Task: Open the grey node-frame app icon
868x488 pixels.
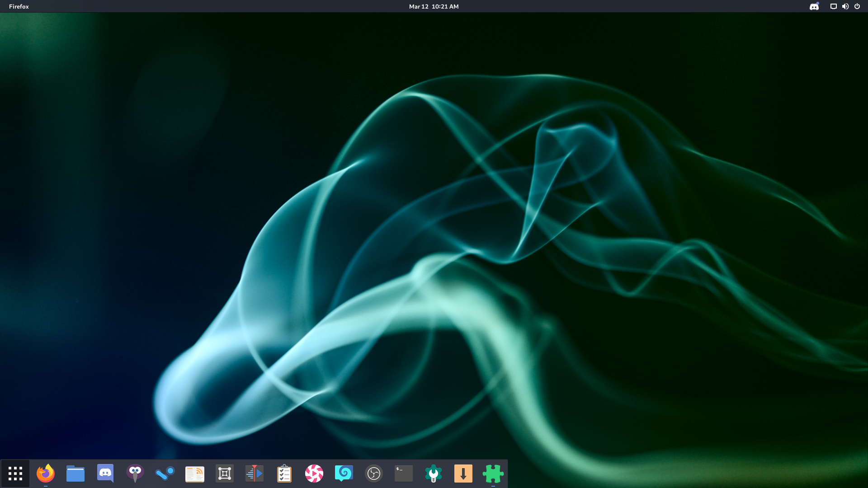Action: tap(224, 474)
